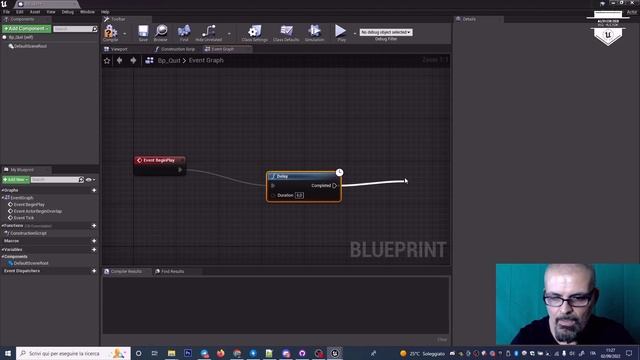Click the Delay node clock icon

click(339, 172)
